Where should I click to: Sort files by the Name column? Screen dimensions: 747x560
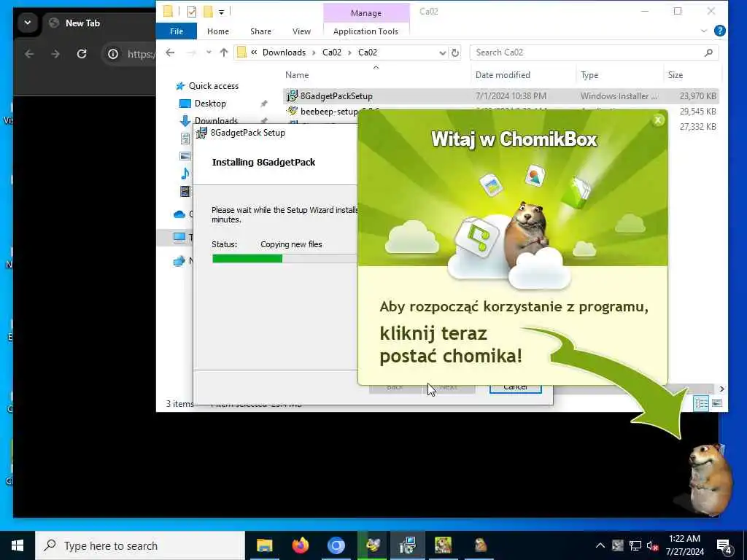click(297, 75)
